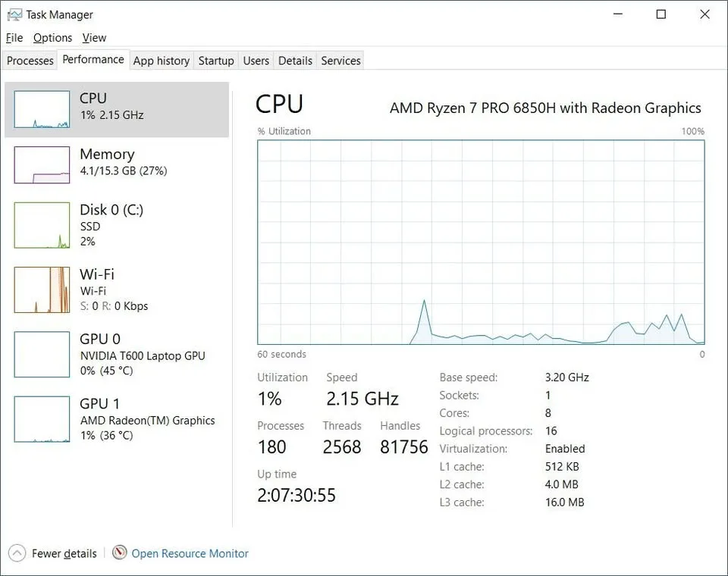
Task: Open the Options menu
Action: click(52, 37)
